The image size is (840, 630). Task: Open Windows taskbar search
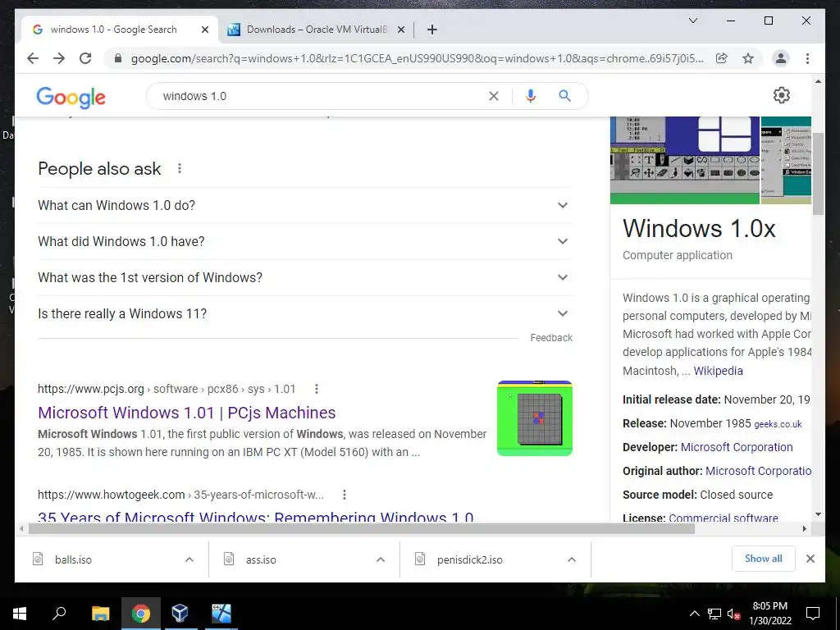pos(59,614)
